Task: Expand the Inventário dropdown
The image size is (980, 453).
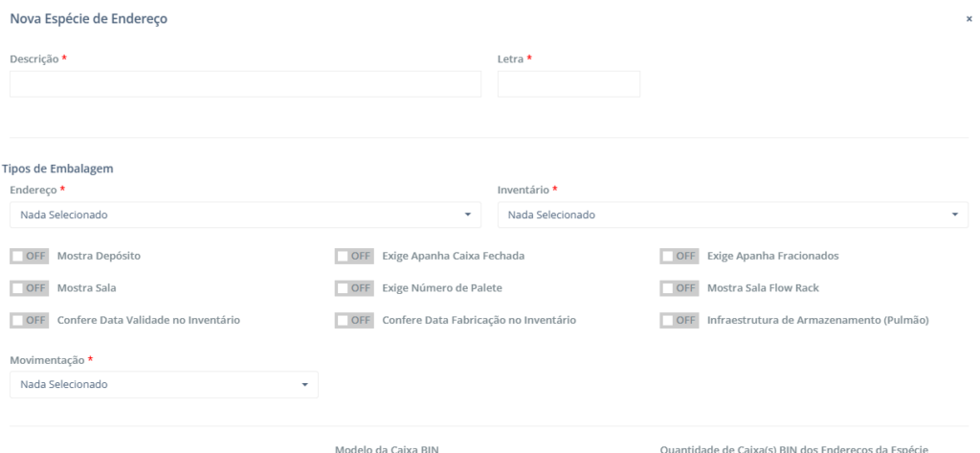Action: [732, 215]
